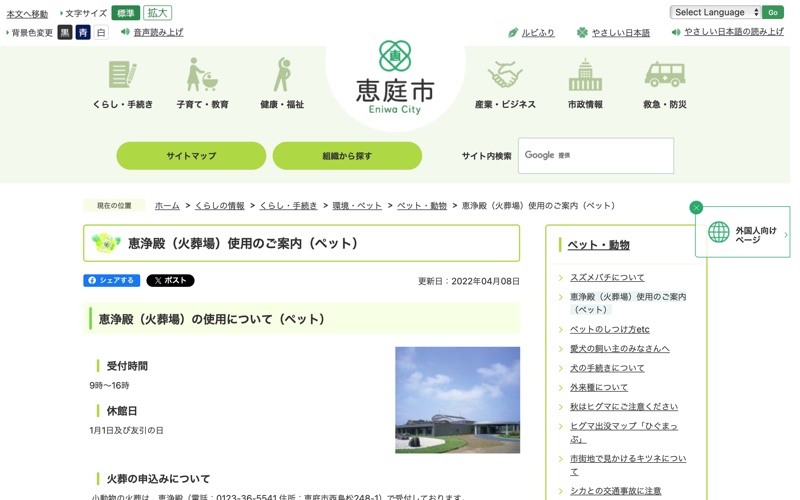This screenshot has height=500, width=800.
Task: Open the 産業・ビジネス handshake icon
Action: pyautogui.click(x=505, y=74)
